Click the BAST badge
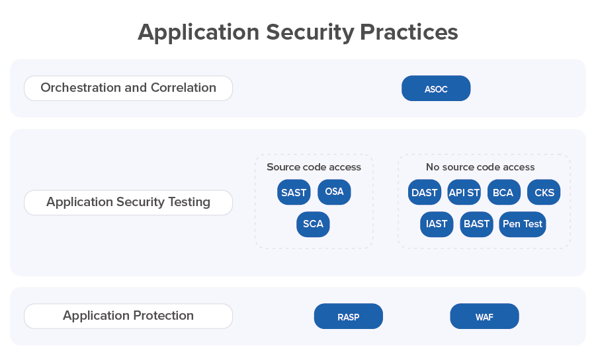 477,225
